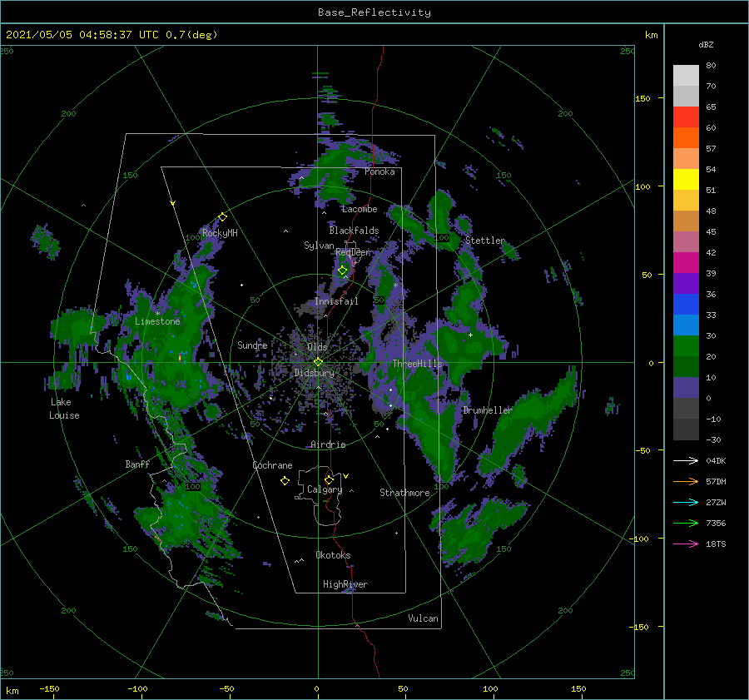Click the Strathmore label

[x=404, y=493]
